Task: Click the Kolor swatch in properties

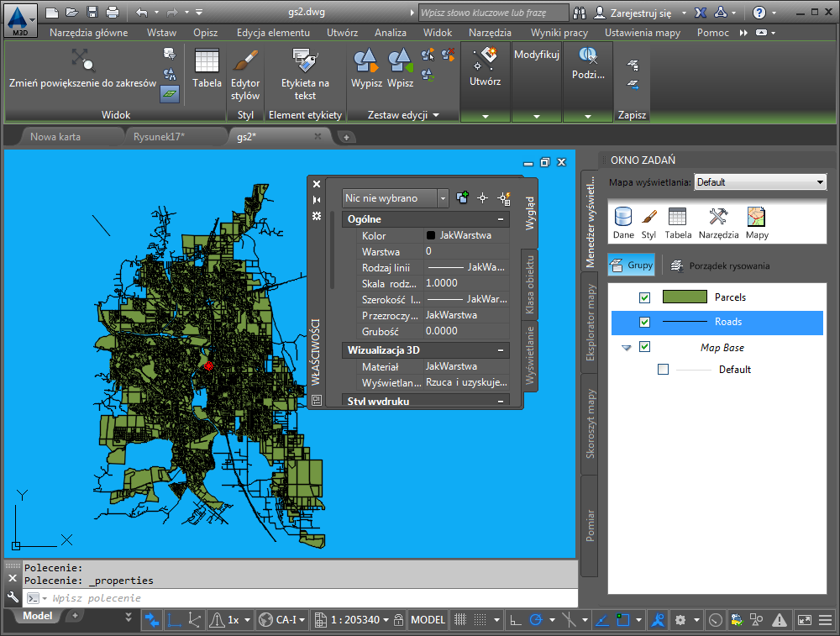Action: (431, 236)
